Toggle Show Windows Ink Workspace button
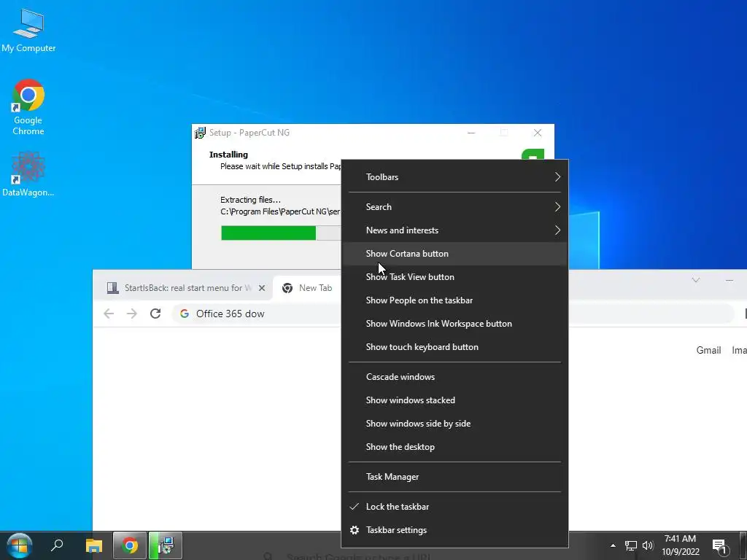 455,324
